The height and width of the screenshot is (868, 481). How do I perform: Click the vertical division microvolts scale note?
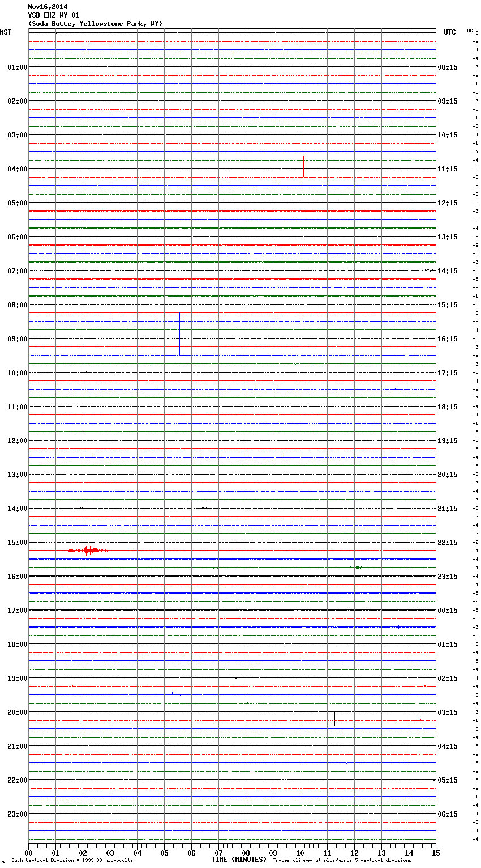72,860
